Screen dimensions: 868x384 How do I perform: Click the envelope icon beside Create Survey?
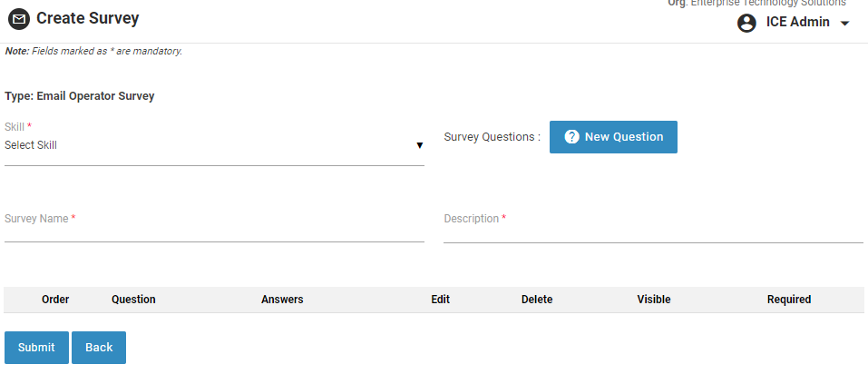(18, 19)
